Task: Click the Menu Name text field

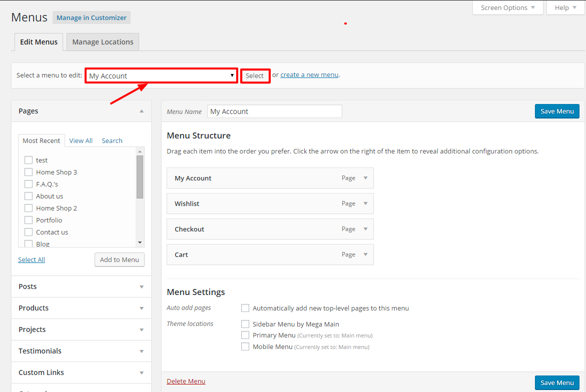Action: (274, 111)
